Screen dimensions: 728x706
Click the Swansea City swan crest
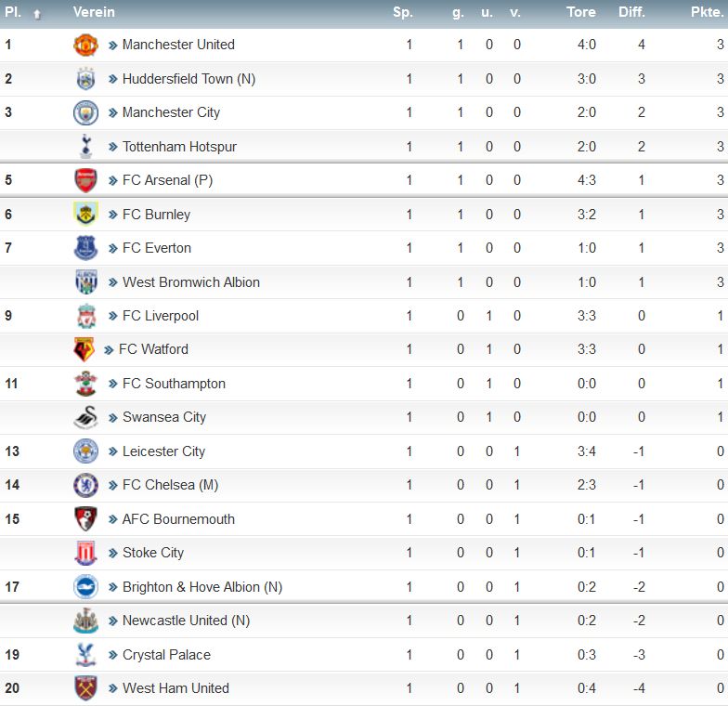click(x=85, y=417)
